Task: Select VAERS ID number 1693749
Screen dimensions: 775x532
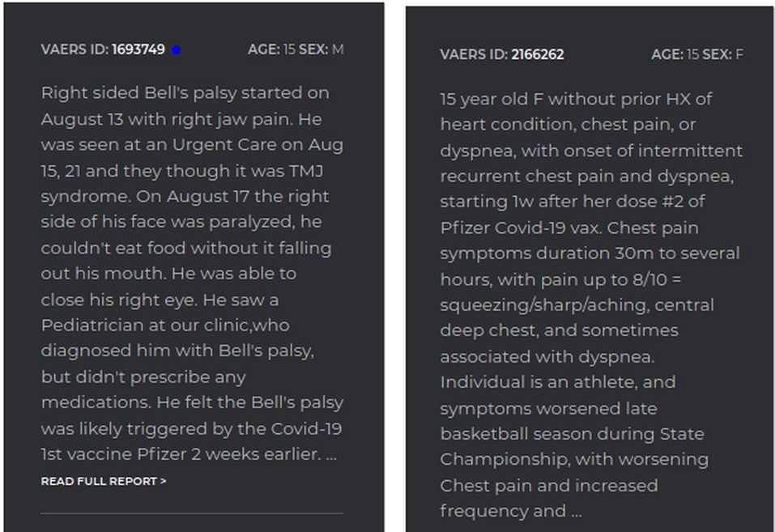Action: [138, 49]
